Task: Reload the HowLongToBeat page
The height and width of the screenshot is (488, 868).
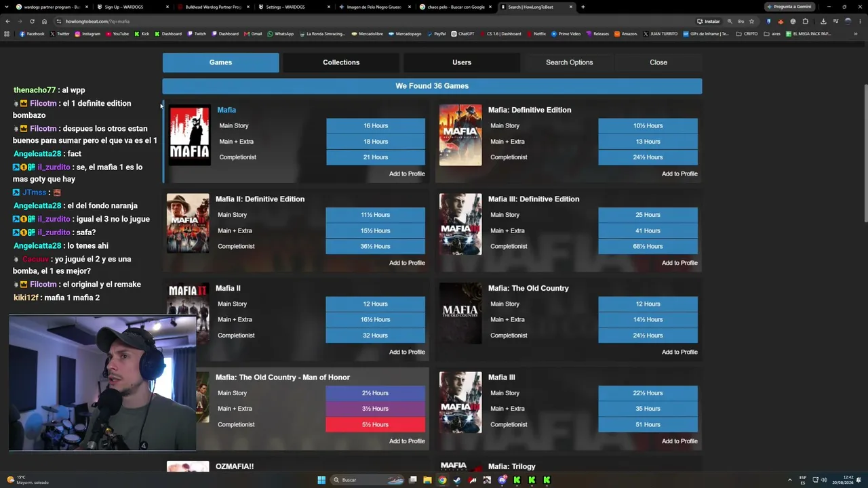Action: click(32, 21)
